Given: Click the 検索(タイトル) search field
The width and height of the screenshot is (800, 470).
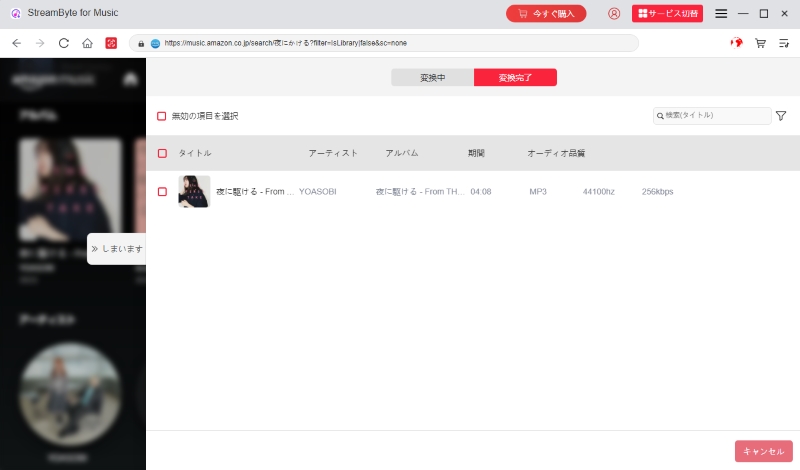Looking at the screenshot, I should (712, 116).
